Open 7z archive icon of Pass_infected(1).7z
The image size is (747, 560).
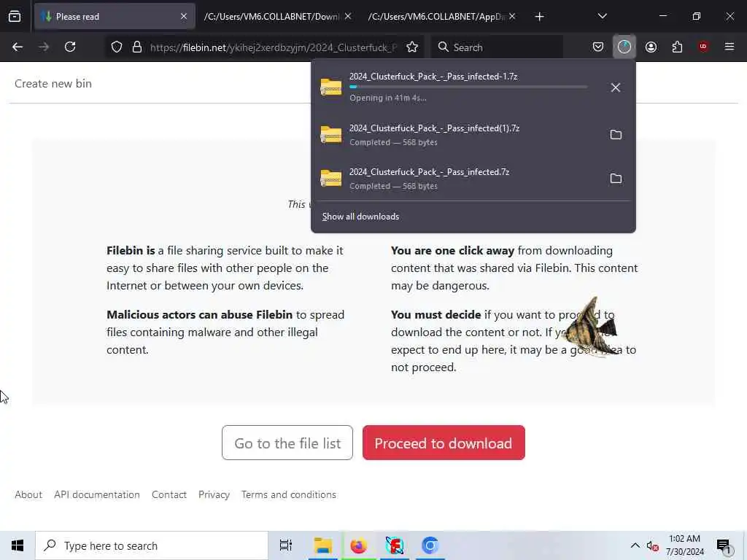click(x=331, y=134)
